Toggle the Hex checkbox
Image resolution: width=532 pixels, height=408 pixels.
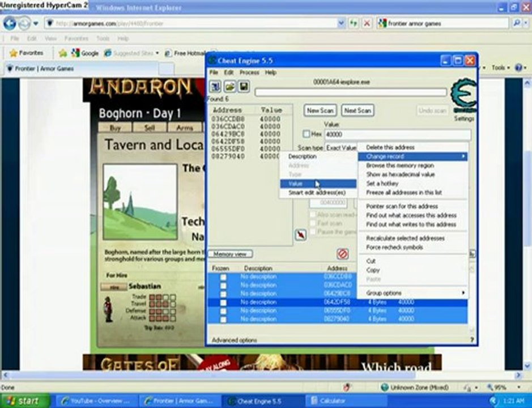coord(307,134)
